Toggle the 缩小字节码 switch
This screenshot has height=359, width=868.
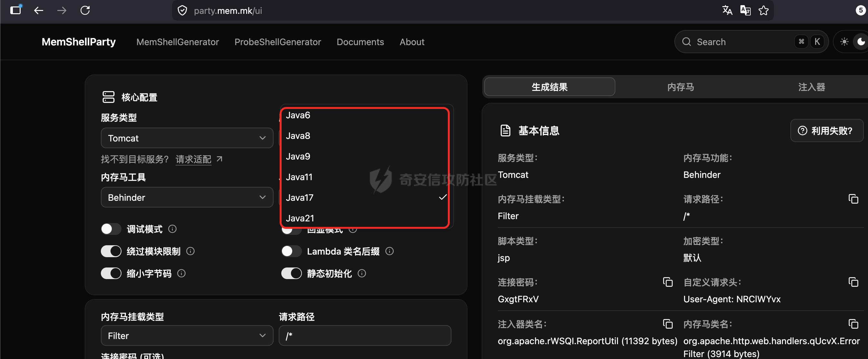[x=111, y=273]
